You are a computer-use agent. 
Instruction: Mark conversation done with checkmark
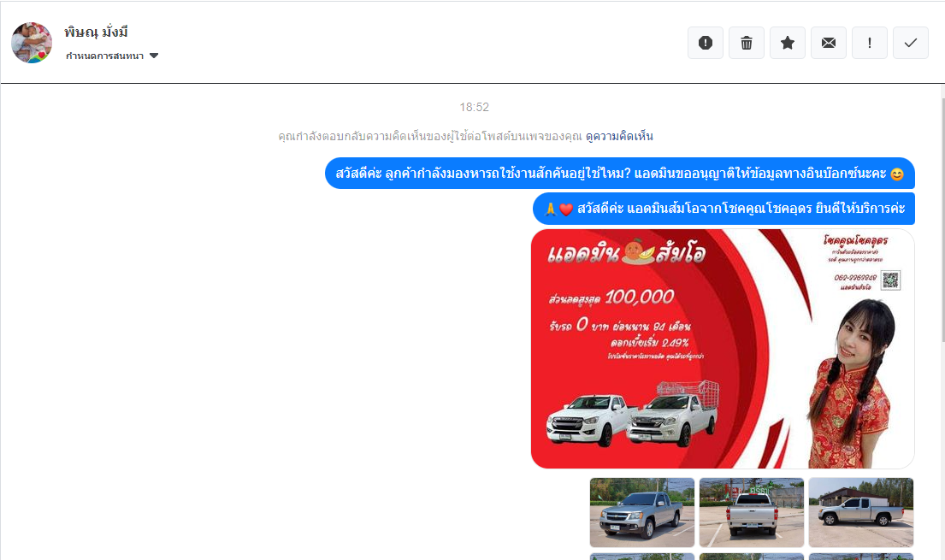910,43
